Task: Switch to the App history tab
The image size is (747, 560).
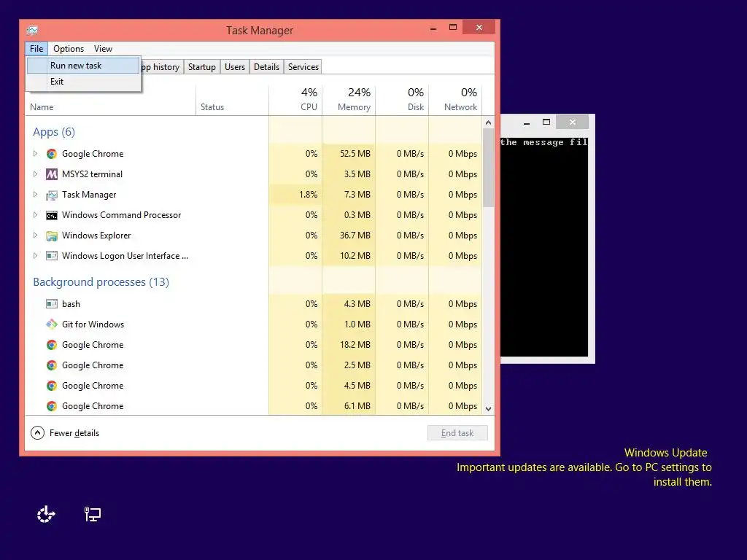Action: pyautogui.click(x=161, y=67)
